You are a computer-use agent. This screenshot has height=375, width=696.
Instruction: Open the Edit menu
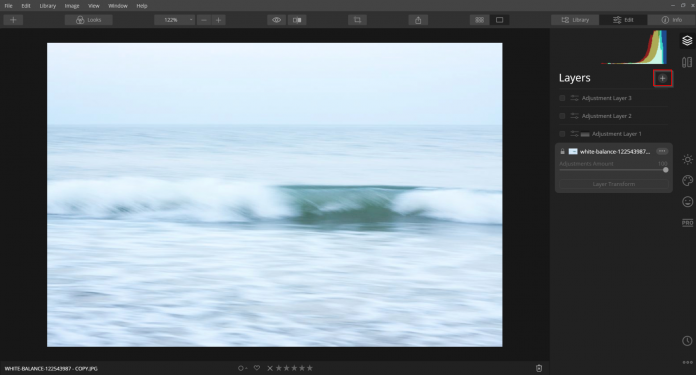(26, 6)
